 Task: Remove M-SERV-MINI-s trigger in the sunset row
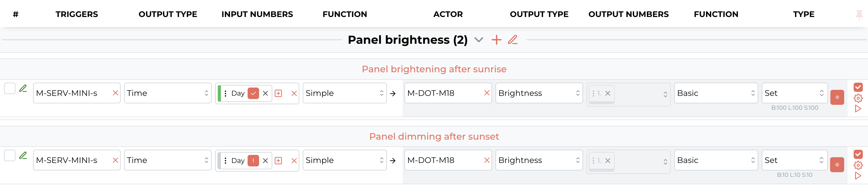(x=115, y=160)
